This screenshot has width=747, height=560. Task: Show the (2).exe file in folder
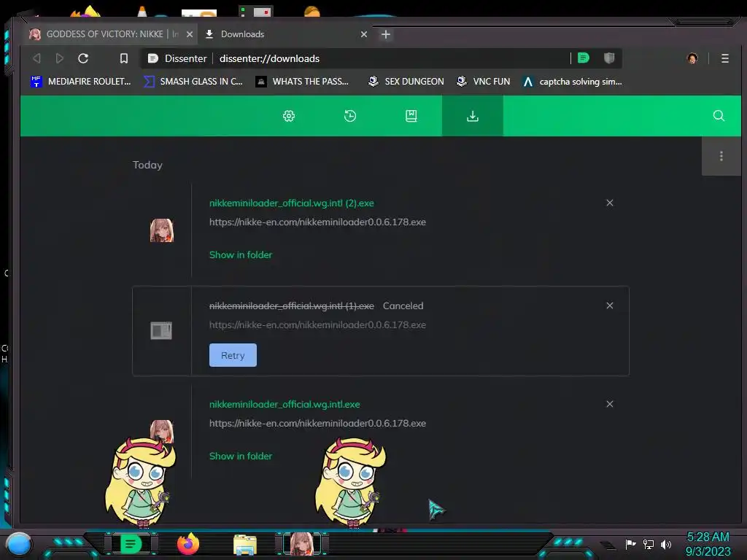point(241,254)
